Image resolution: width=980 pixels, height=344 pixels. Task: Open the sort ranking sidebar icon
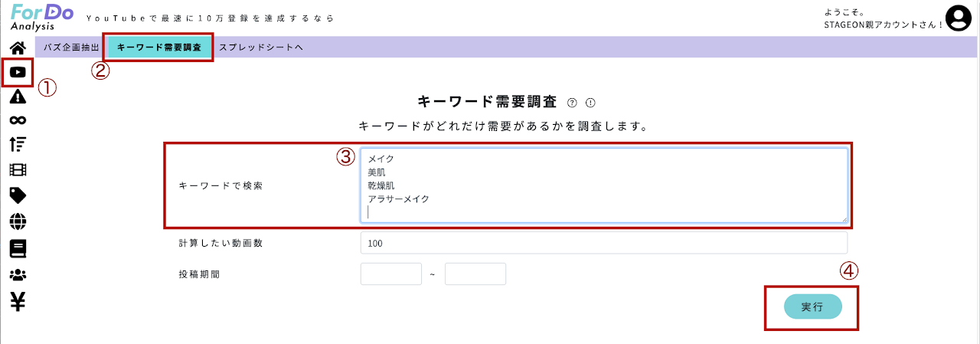(18, 144)
